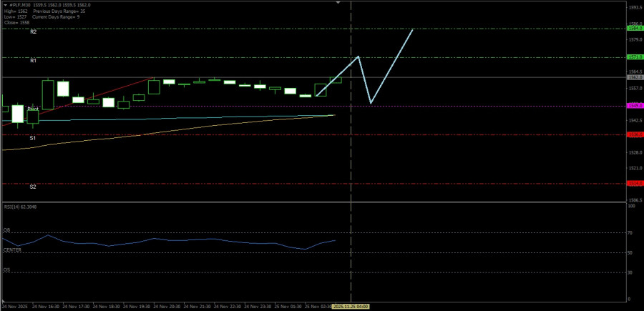The image size is (644, 311).
Task: Select the green 1571.0 R1 price tag
Action: point(634,57)
